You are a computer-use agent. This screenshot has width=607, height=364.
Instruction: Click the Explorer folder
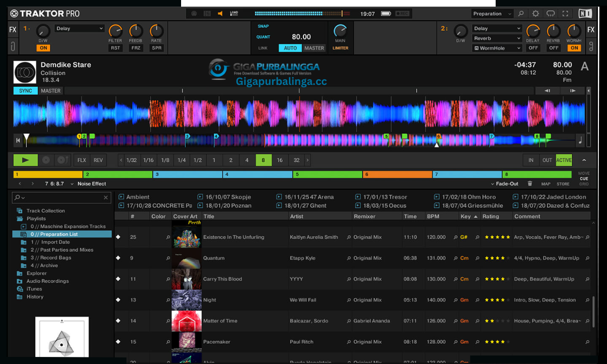click(36, 274)
